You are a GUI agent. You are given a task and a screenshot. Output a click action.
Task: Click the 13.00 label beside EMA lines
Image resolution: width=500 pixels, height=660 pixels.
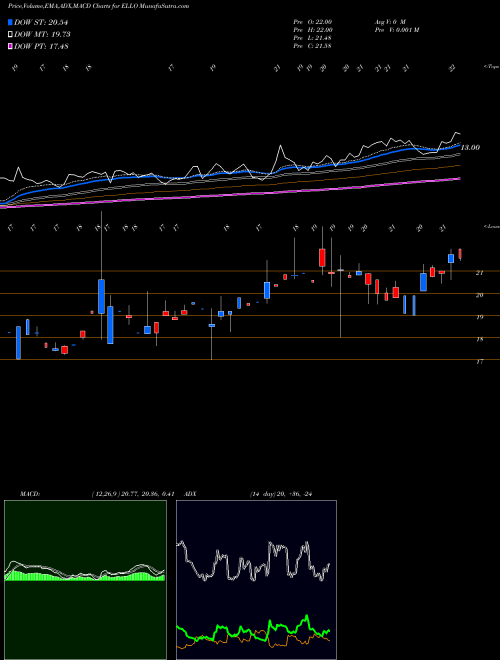coord(470,148)
